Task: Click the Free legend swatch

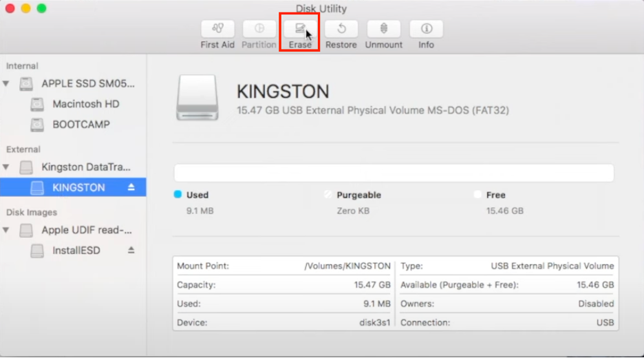Action: 477,194
